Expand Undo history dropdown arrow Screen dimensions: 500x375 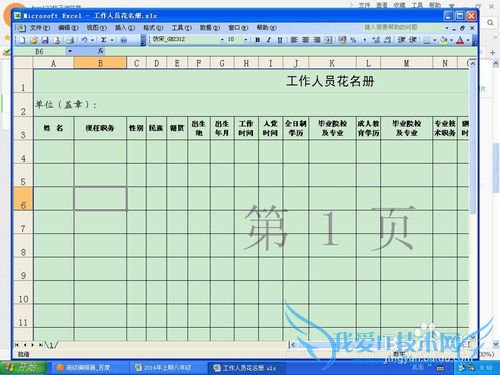(92, 40)
